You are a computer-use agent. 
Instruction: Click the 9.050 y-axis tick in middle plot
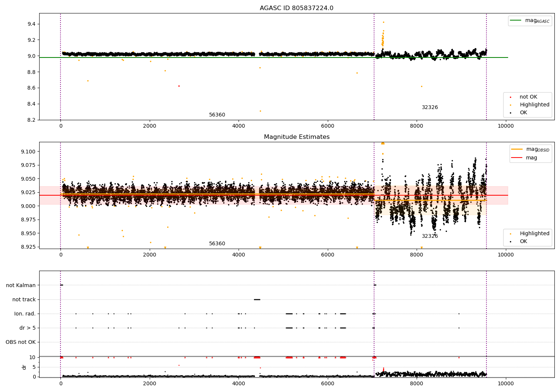pyautogui.click(x=28, y=179)
